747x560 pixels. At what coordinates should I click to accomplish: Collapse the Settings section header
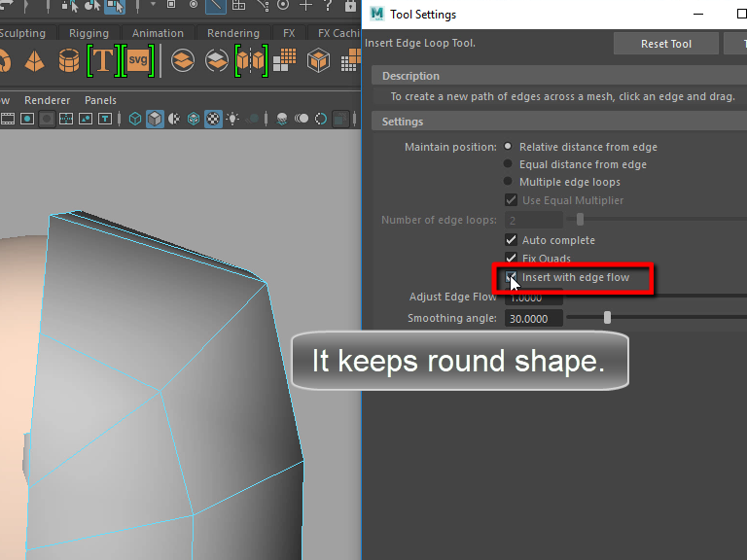tap(403, 122)
